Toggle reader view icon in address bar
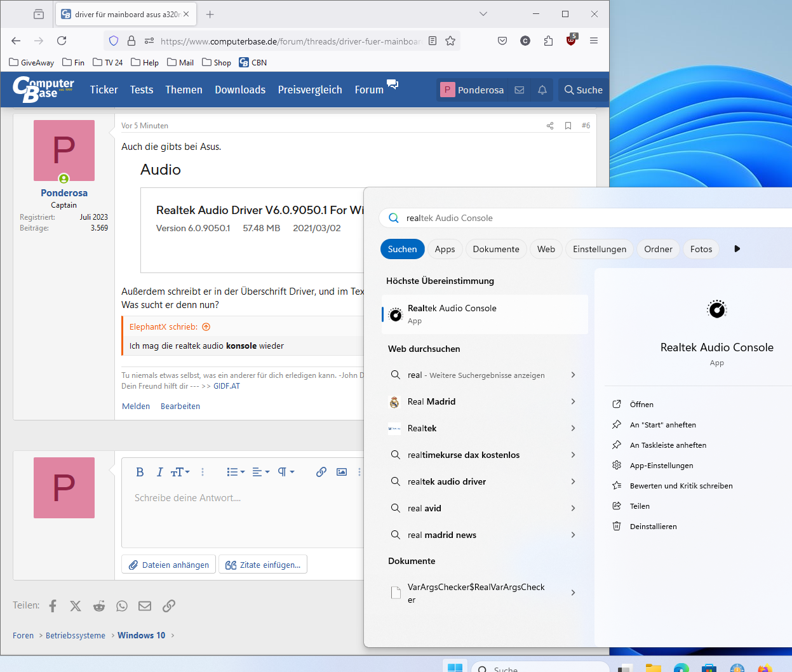The height and width of the screenshot is (672, 792). (x=433, y=41)
